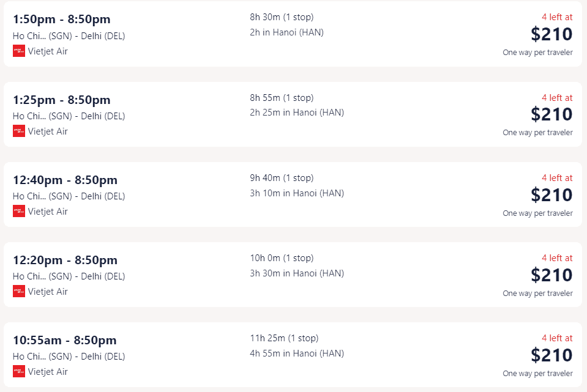587x392 pixels.
Task: Click the $210 price of 10h 0m flight
Action: point(552,275)
